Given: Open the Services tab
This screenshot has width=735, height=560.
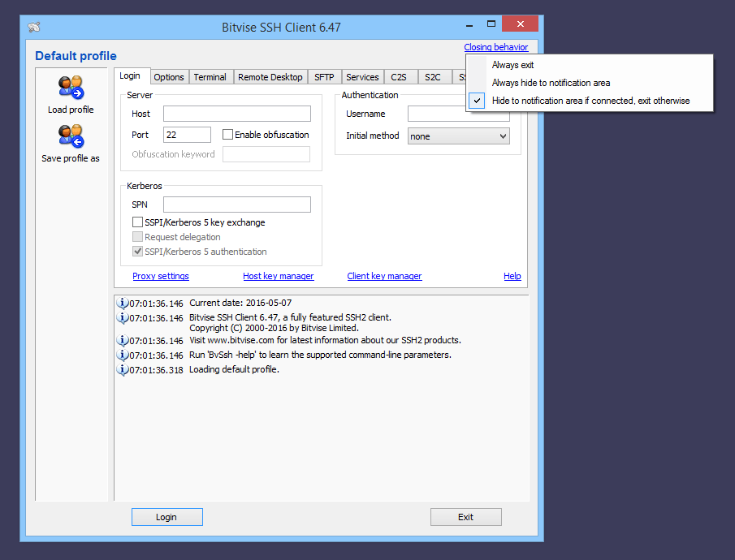Looking at the screenshot, I should coord(362,76).
